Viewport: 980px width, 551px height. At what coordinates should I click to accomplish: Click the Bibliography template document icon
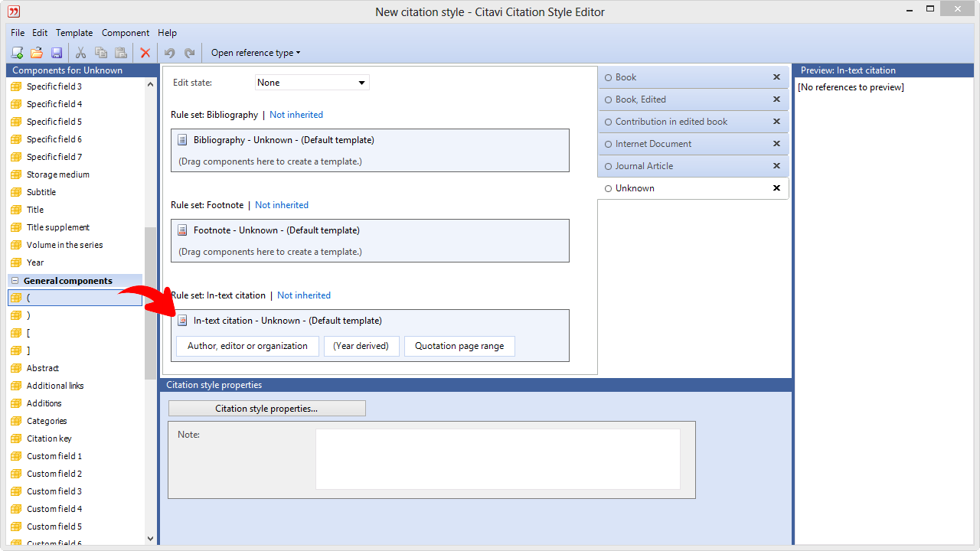point(182,140)
